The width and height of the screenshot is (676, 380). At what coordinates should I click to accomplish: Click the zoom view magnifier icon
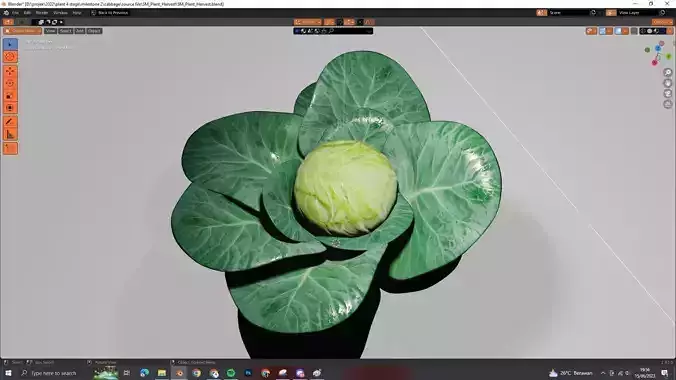[667, 72]
